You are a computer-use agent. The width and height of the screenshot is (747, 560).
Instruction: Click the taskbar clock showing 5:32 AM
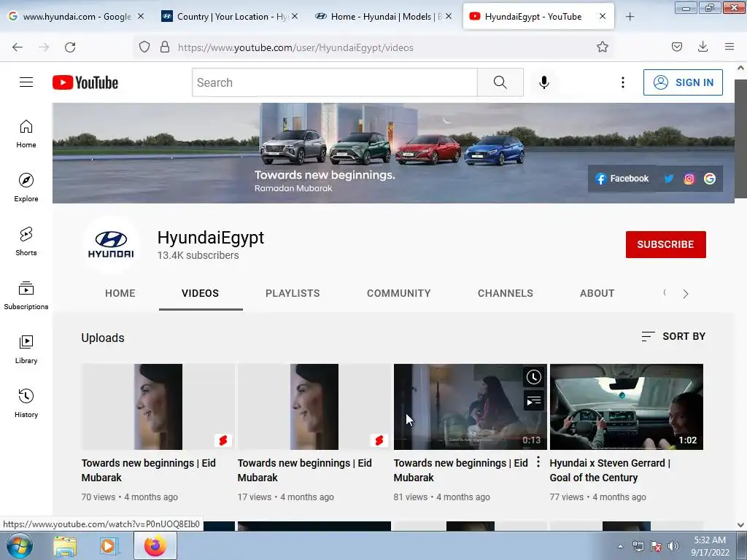click(x=710, y=546)
